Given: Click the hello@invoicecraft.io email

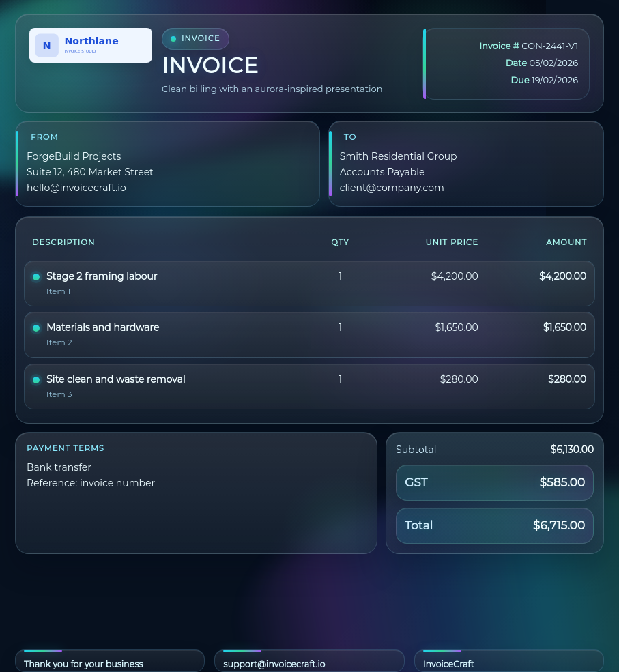Looking at the screenshot, I should point(76,188).
